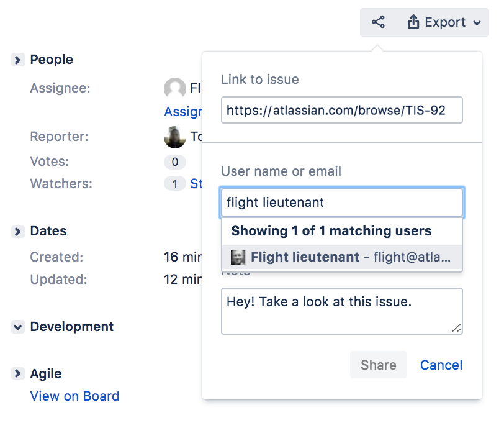504x428 pixels.
Task: Click the Agile section heading
Action: coord(46,374)
